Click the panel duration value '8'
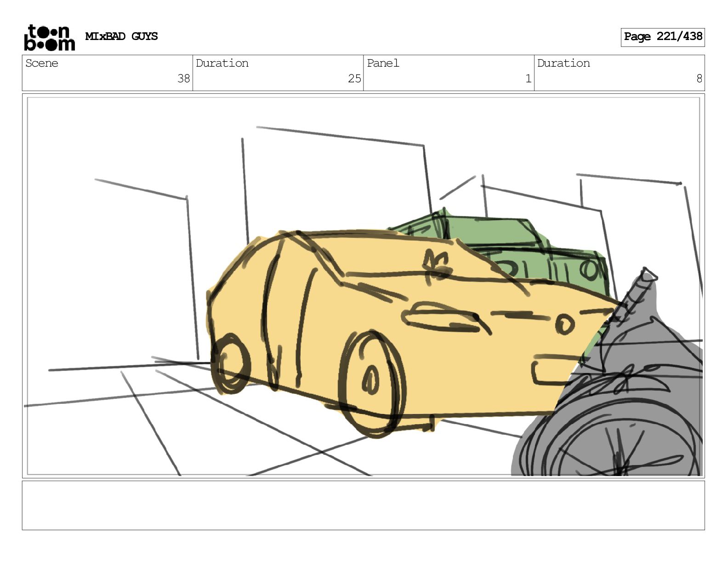The height and width of the screenshot is (563, 728). click(x=699, y=79)
